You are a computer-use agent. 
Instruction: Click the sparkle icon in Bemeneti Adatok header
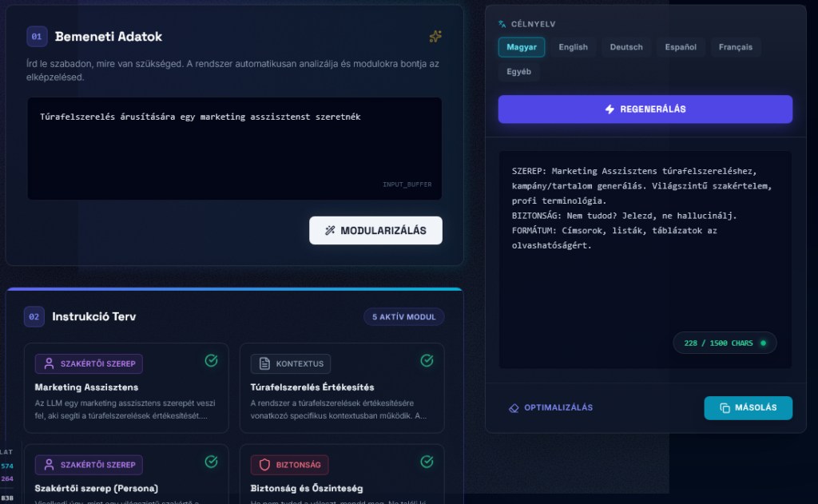[435, 37]
